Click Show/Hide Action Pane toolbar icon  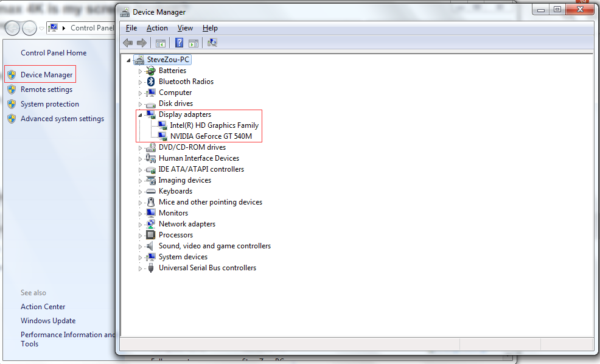click(x=194, y=43)
